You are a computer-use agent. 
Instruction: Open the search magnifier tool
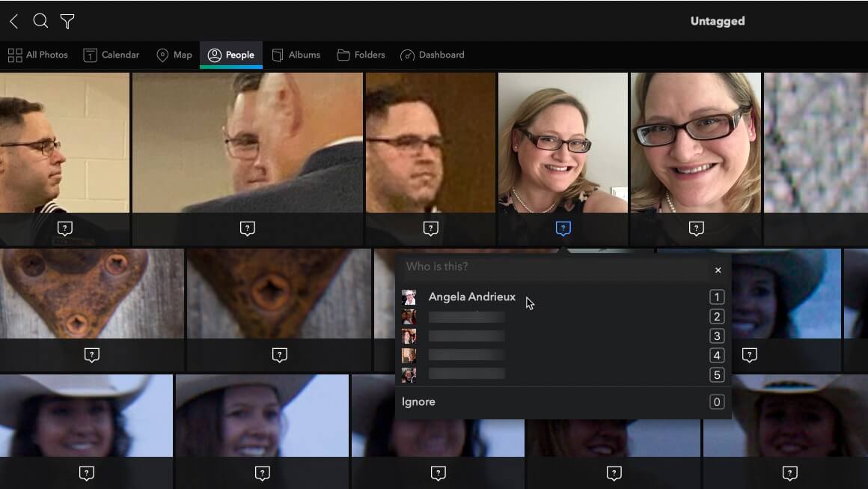tap(40, 22)
